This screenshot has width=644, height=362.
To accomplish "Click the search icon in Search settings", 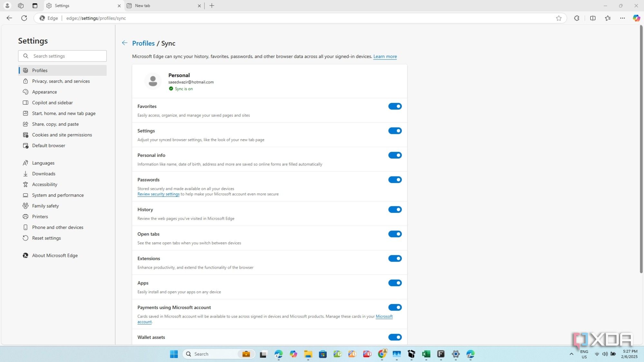I will tap(26, 56).
